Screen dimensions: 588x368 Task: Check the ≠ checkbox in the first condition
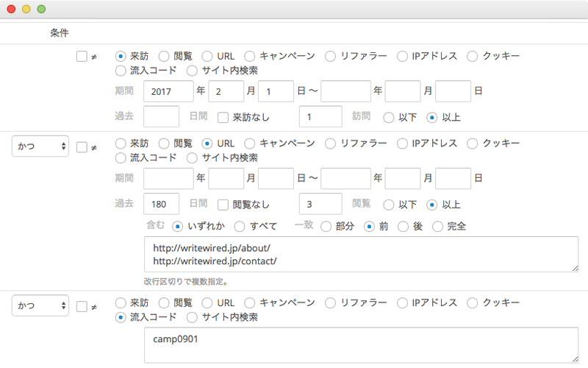[82, 57]
